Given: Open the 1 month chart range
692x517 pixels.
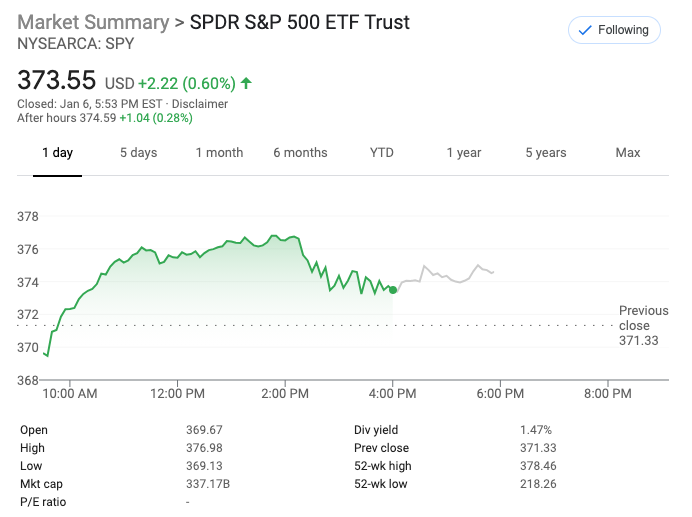Looking at the screenshot, I should 219,153.
